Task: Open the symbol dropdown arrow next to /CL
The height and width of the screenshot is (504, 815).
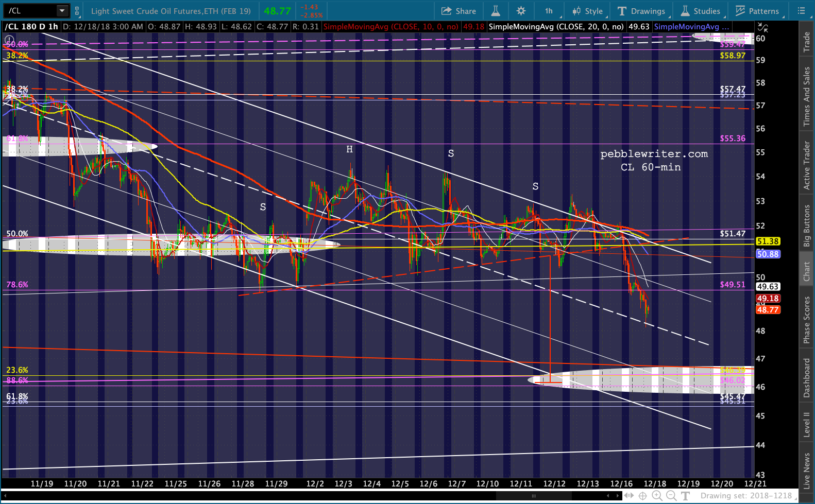Action: [62, 10]
